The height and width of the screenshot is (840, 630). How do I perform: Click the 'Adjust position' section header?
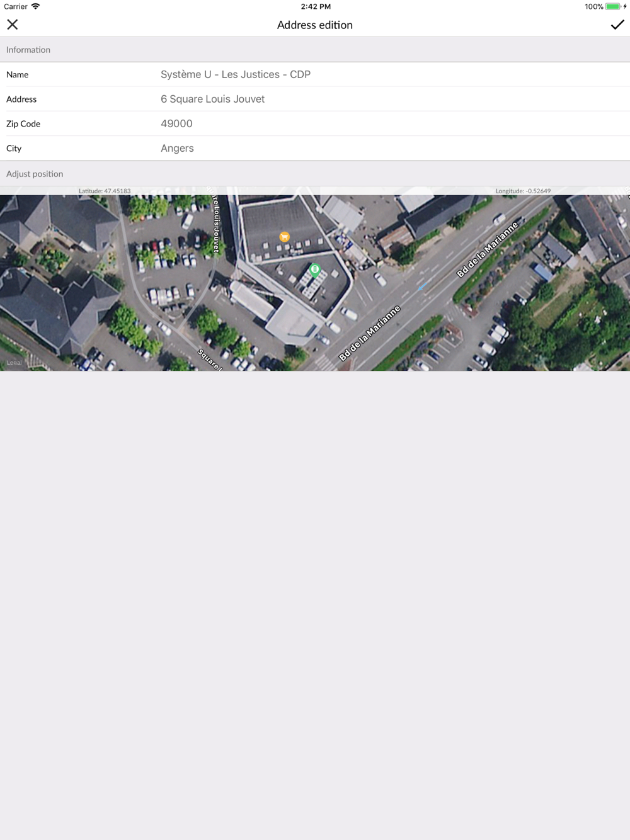click(x=35, y=174)
